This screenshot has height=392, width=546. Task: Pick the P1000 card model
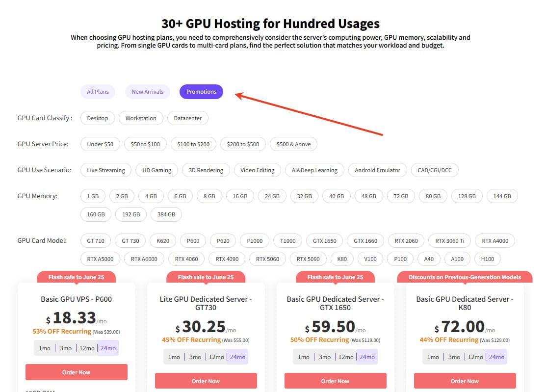coord(255,240)
